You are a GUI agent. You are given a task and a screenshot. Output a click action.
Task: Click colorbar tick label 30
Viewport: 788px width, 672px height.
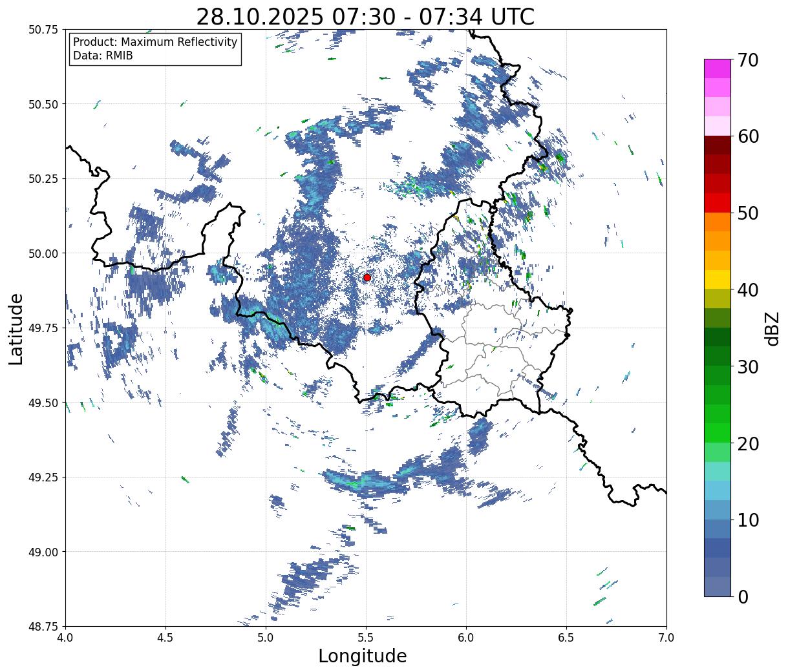click(748, 366)
